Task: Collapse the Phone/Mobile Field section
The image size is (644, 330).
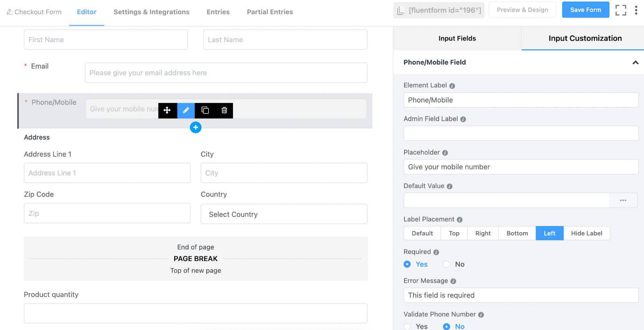Action: coord(636,62)
